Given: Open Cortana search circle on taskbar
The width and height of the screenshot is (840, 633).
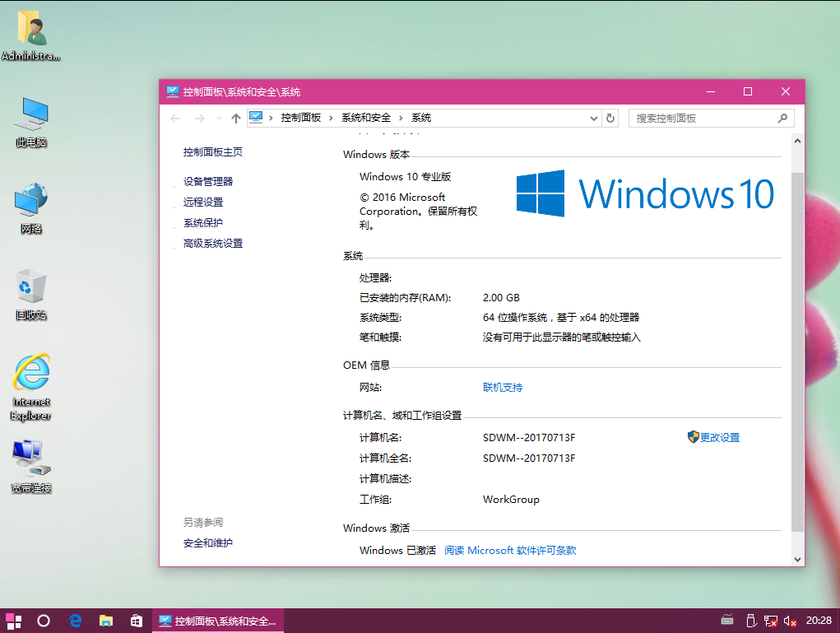Looking at the screenshot, I should click(44, 621).
